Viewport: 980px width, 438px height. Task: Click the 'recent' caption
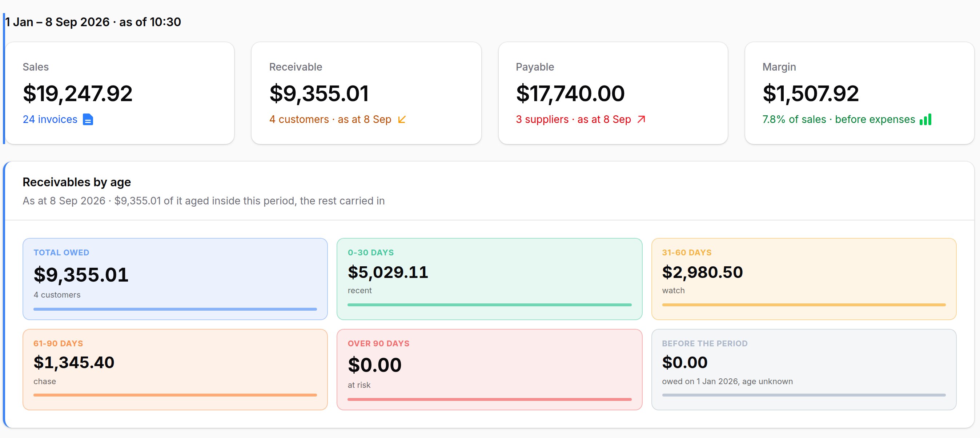(360, 291)
